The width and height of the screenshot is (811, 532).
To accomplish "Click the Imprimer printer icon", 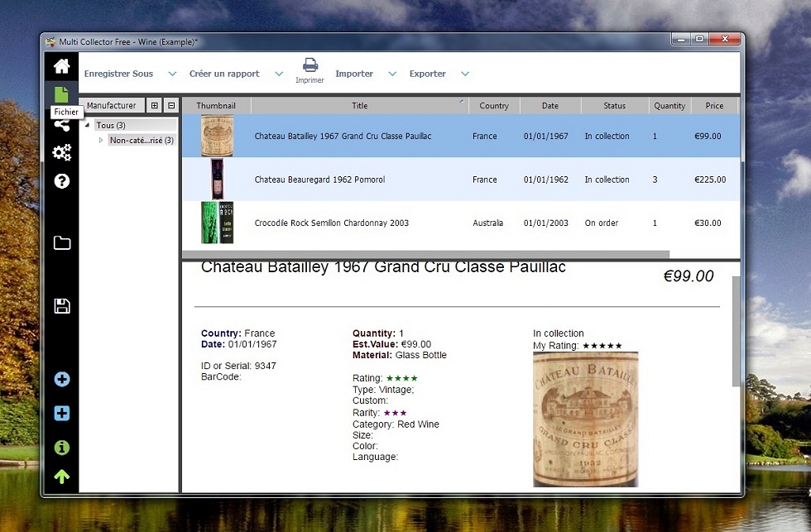I will pos(310,70).
